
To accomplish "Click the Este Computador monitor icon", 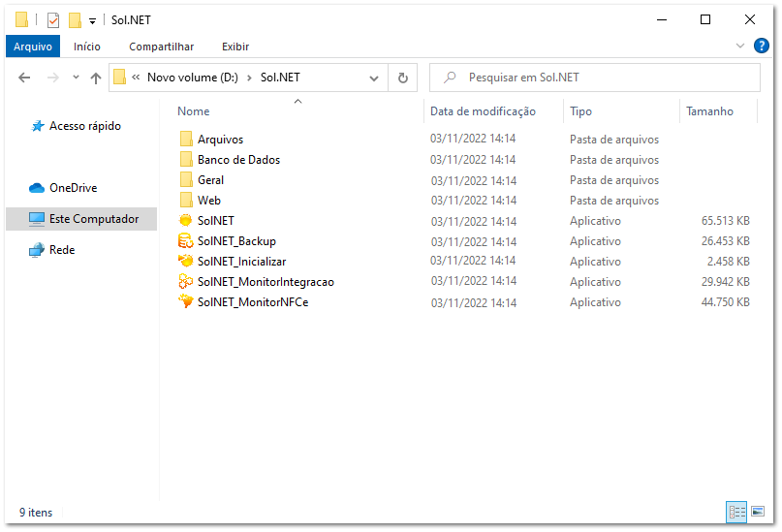I will [x=37, y=219].
